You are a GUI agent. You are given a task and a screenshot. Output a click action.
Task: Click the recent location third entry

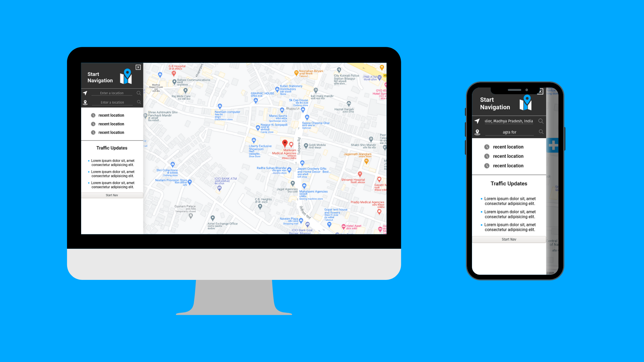click(x=111, y=132)
